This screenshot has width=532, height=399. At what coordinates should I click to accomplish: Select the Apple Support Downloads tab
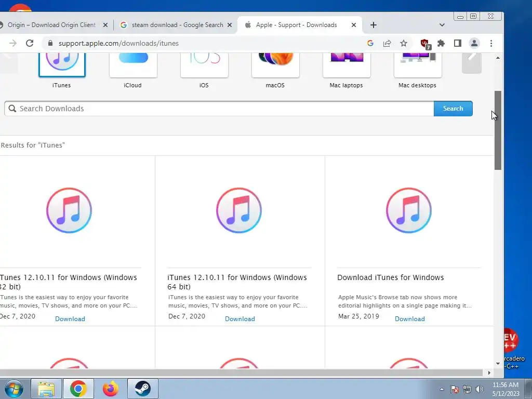tap(296, 25)
